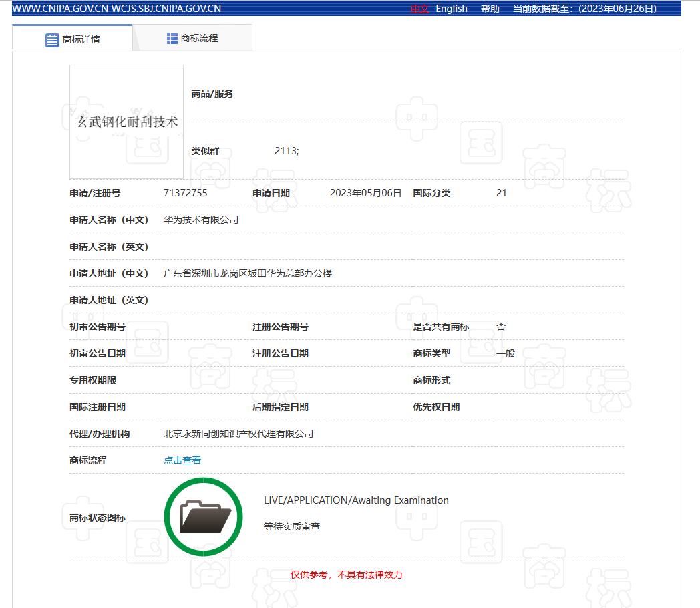Select status text LIVE/APPLICATION/Awaiting Examination
Viewport: 700px width, 608px height.
click(356, 500)
